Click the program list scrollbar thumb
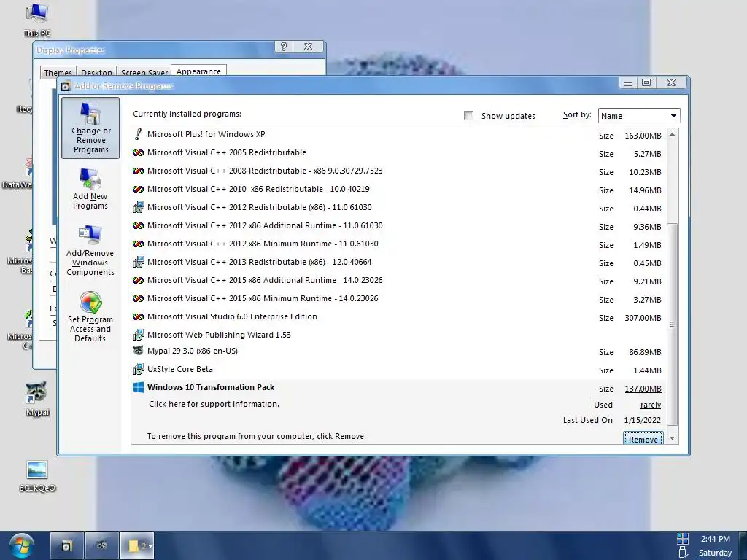Viewport: 747px width, 560px height. (672, 324)
